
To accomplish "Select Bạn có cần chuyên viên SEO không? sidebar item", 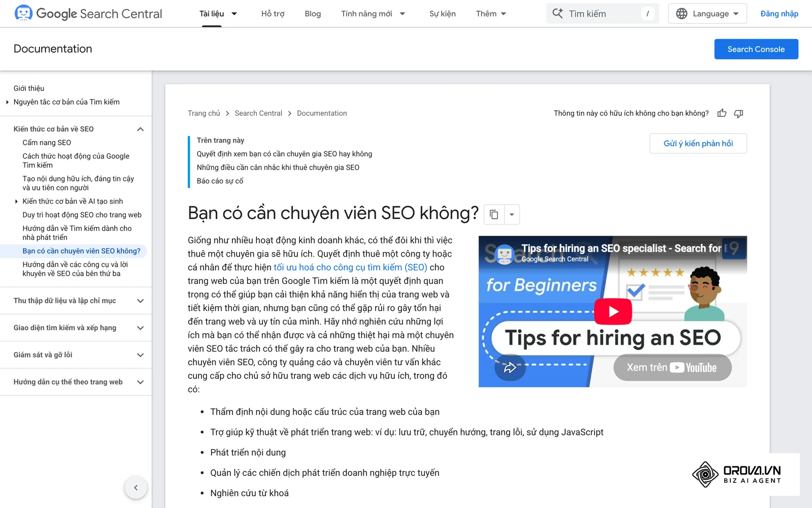I will [81, 251].
